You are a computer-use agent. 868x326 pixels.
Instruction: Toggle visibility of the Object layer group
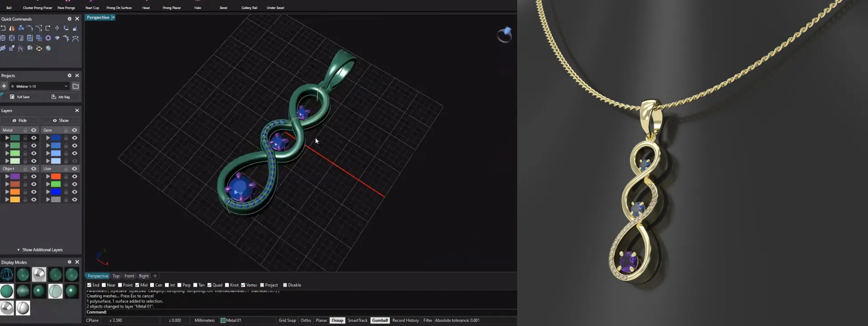tap(33, 169)
